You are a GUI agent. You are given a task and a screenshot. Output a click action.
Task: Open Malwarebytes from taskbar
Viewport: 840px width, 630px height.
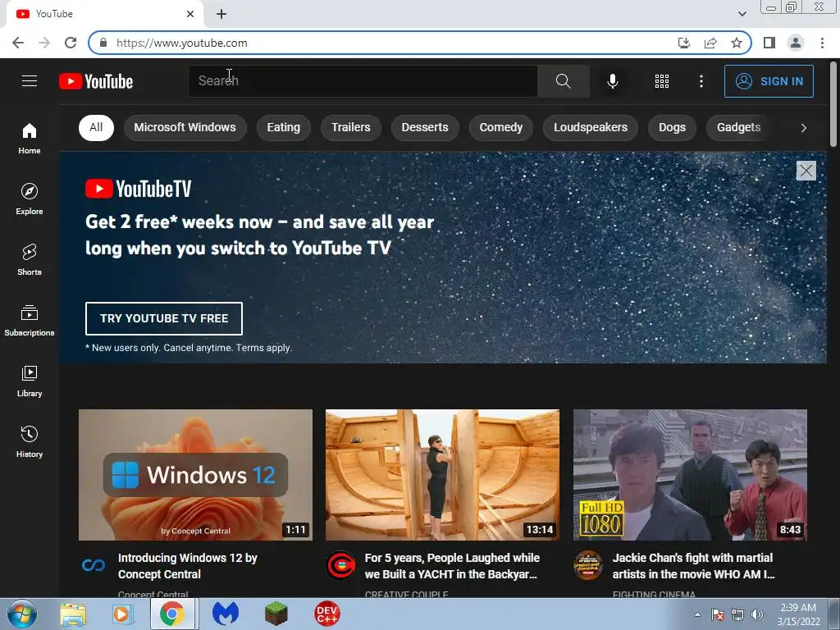point(225,614)
